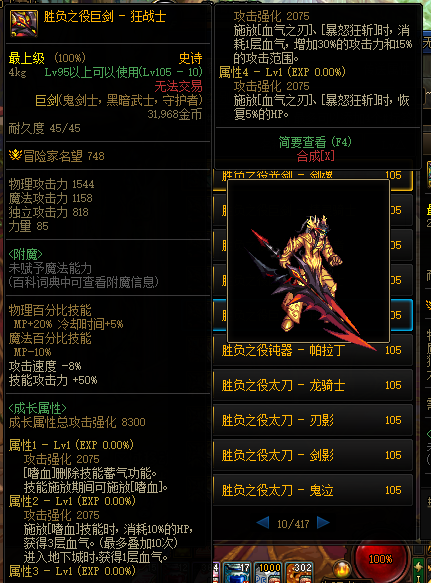Click the 冒险家名望 fame sun icon
Viewport: 431px width, 583px height.
coord(15,155)
